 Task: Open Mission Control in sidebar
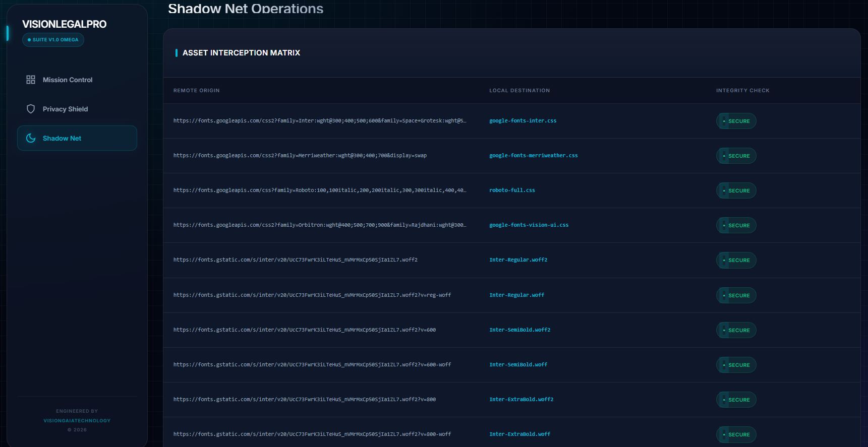77,80
